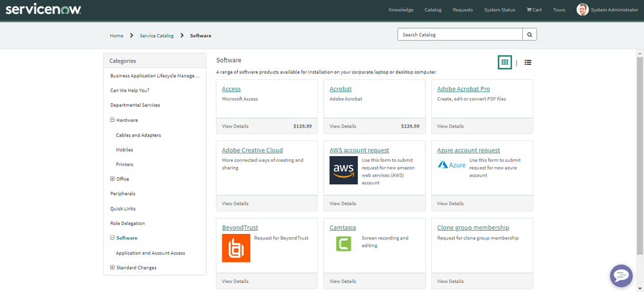
Task: Open the BeyondTrust item link
Action: [x=240, y=228]
